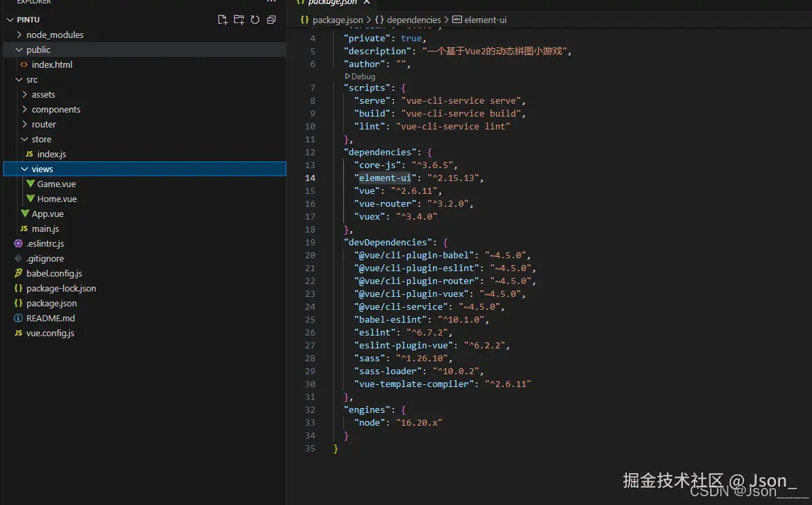Image resolution: width=812 pixels, height=505 pixels.
Task: Select the package.json editor tab
Action: 332,3
